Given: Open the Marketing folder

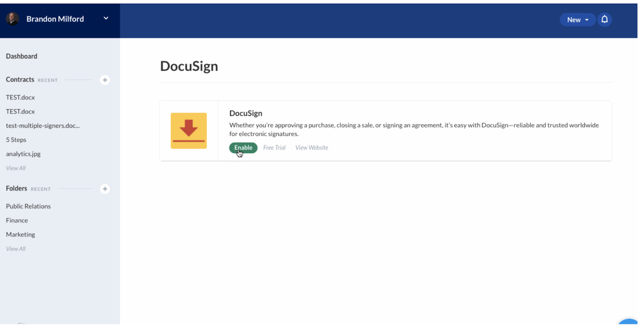Looking at the screenshot, I should (21, 234).
